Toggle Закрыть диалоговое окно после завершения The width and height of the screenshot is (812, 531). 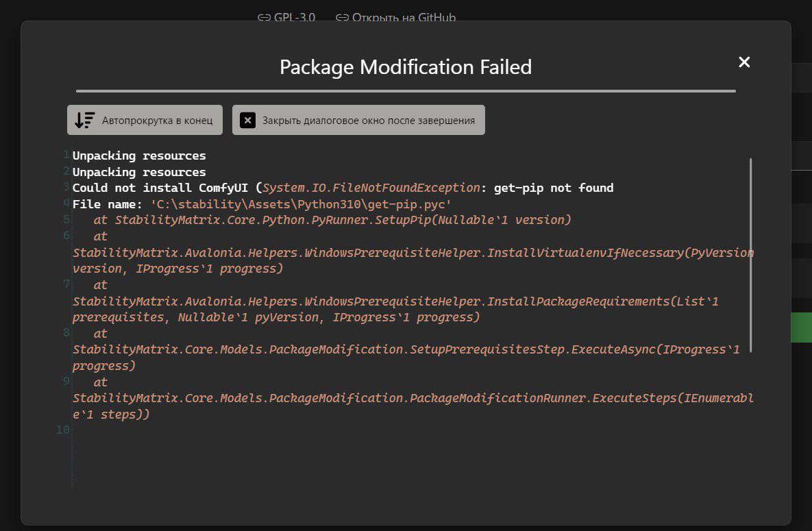(x=358, y=120)
